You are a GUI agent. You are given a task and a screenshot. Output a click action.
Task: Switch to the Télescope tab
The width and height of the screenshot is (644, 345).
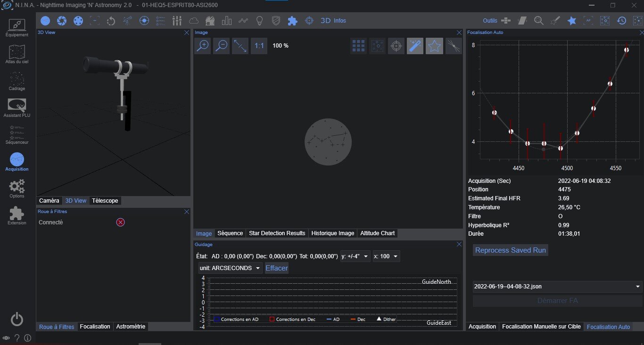point(105,201)
